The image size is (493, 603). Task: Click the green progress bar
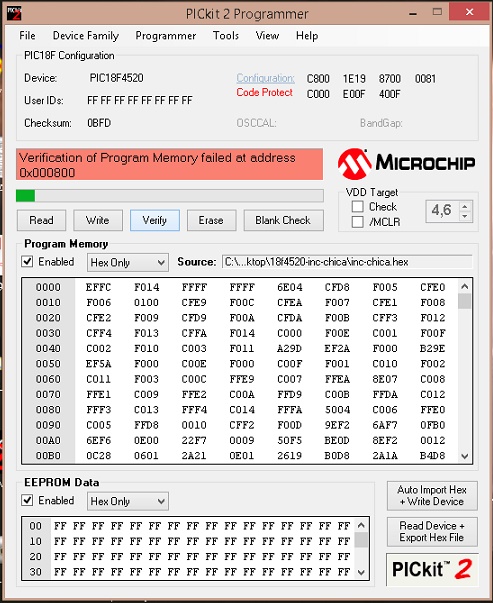coord(170,196)
